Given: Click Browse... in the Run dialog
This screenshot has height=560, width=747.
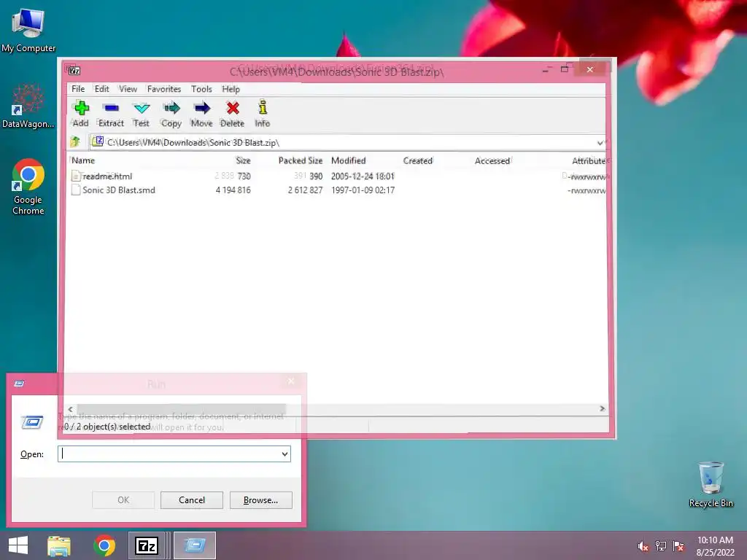Looking at the screenshot, I should [x=260, y=500].
